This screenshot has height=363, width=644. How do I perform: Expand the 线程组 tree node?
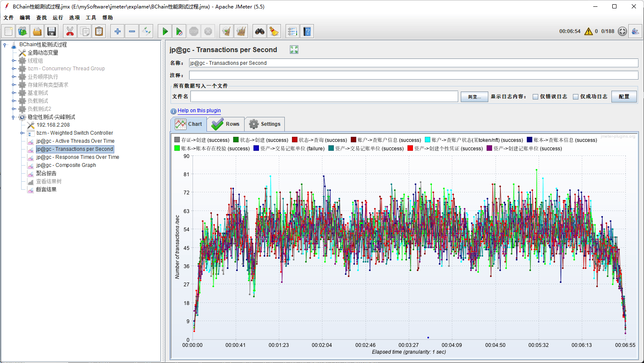pos(14,61)
